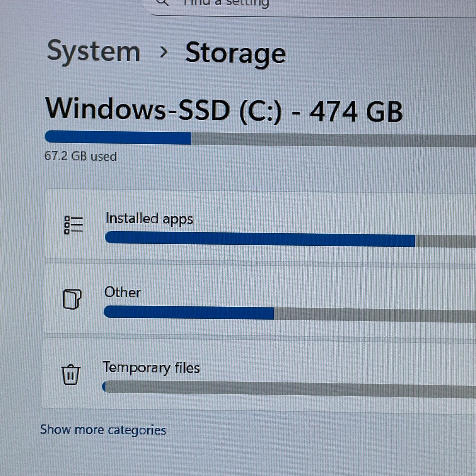Screen dimensions: 476x476
Task: Click the Installed apps bar's gray end
Action: click(445, 241)
